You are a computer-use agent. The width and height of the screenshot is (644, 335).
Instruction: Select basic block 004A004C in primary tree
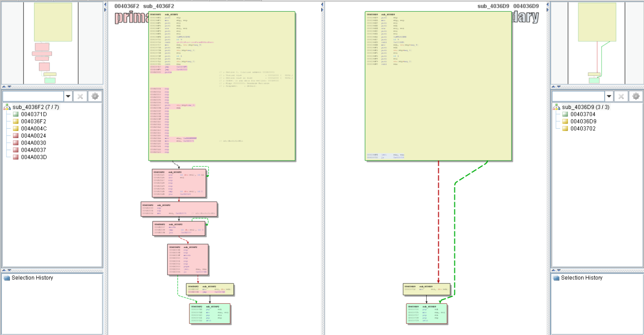pos(33,129)
